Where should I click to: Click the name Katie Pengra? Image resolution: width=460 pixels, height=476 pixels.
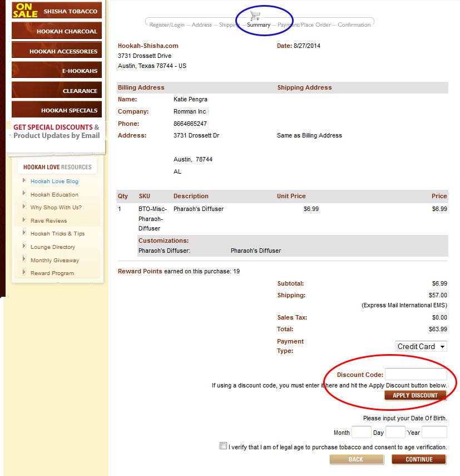[x=190, y=99]
